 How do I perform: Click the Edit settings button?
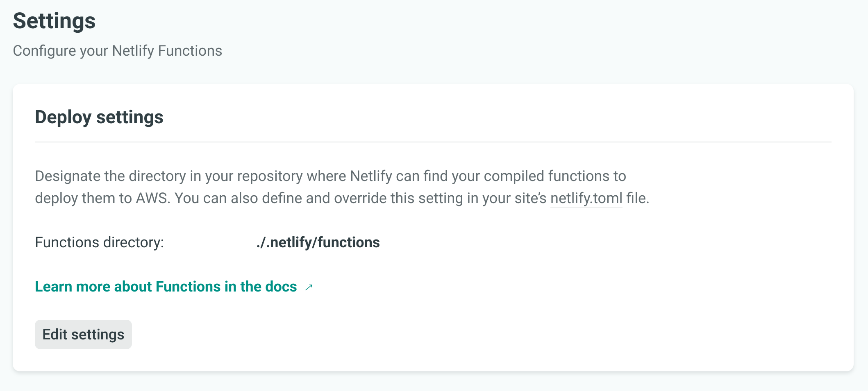83,334
